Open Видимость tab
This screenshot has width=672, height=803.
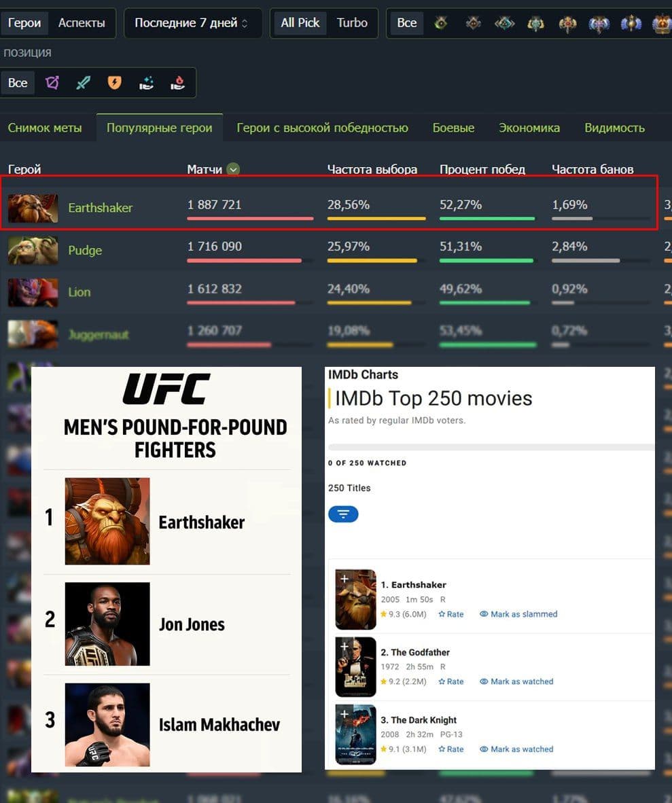click(x=615, y=128)
